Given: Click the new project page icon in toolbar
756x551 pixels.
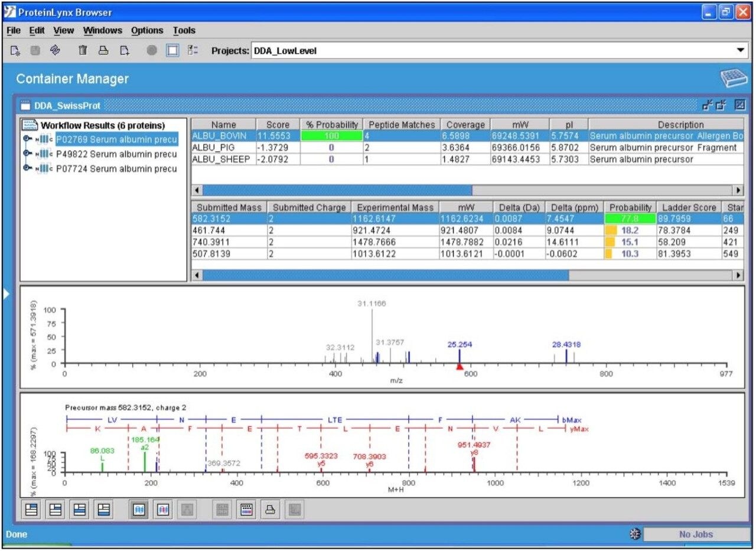Looking at the screenshot, I should pos(16,51).
